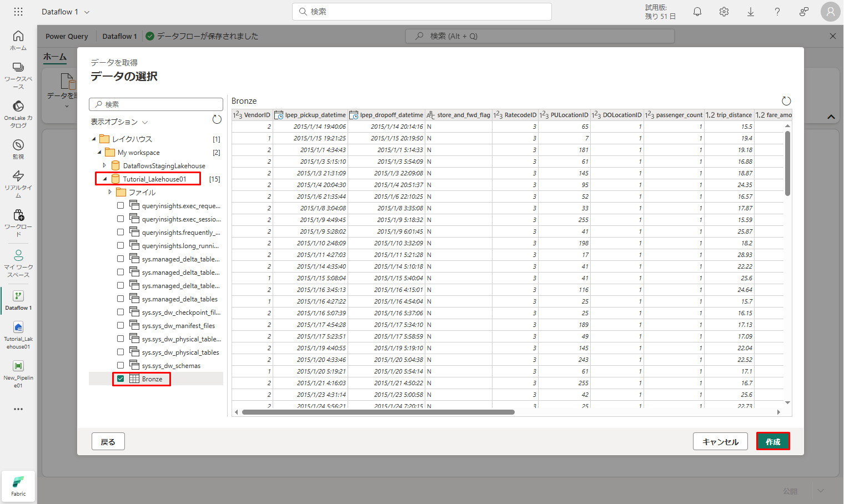Screen dimensions: 844x504
Task: Switch to the ホーム ribbon tab
Action: (x=55, y=57)
